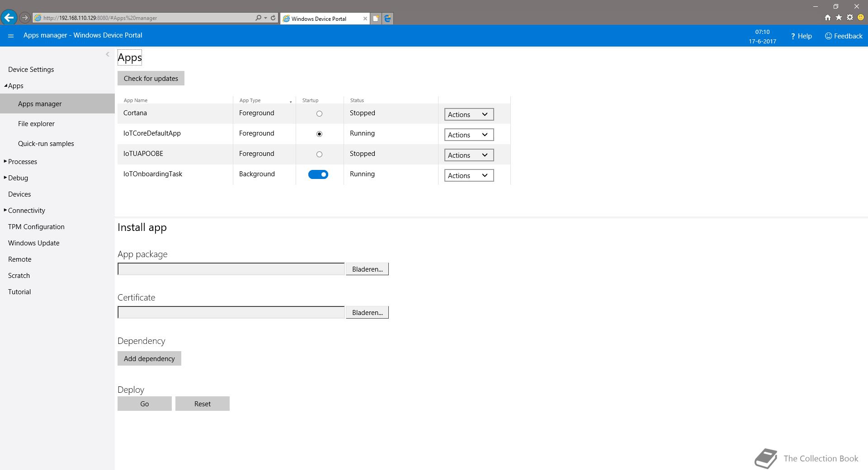The height and width of the screenshot is (470, 868).
Task: Open Tutorial in the sidebar
Action: coord(19,292)
